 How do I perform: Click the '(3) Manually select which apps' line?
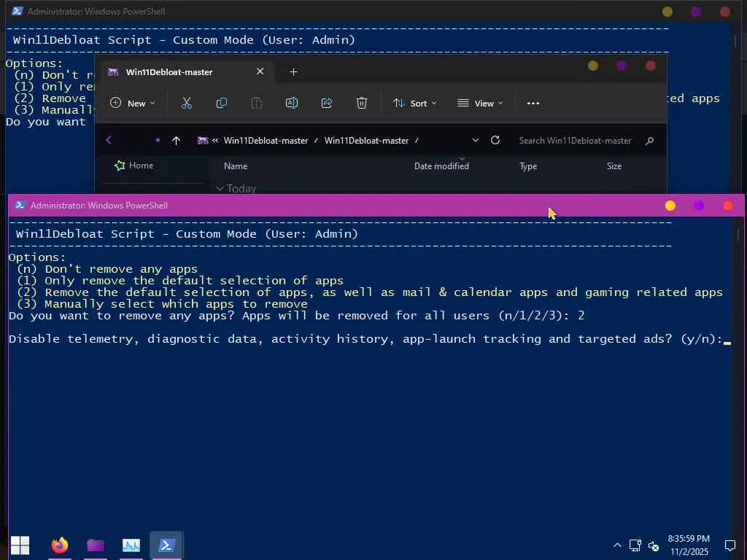(x=163, y=304)
